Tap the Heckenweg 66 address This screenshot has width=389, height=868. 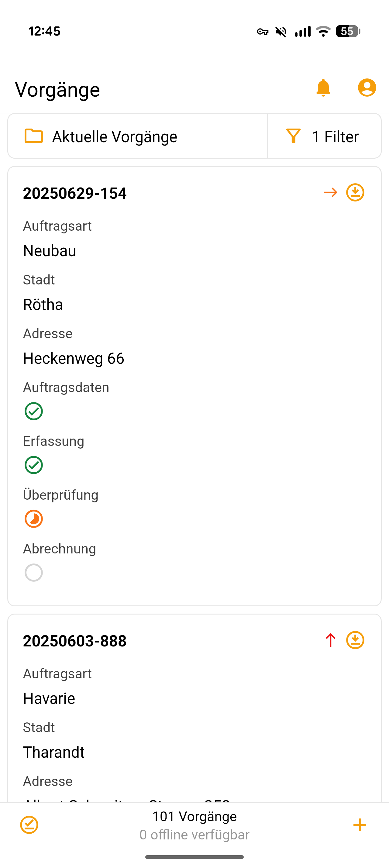point(74,359)
